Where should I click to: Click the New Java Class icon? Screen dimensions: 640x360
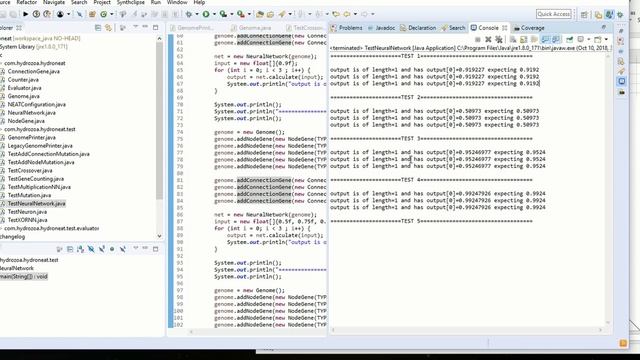tap(104, 14)
